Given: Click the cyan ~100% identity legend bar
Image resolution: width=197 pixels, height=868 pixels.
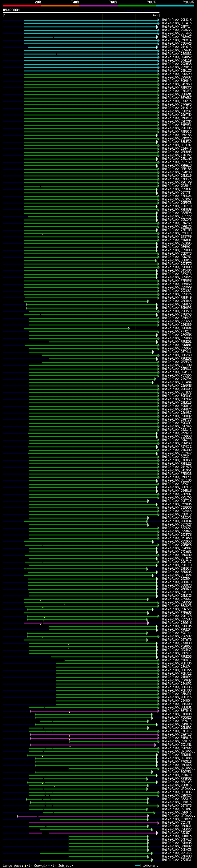Looking at the screenshot, I should click(x=175, y=6).
